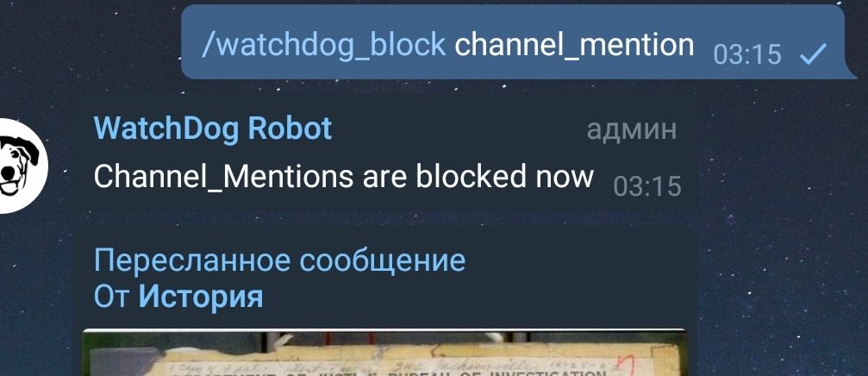The height and width of the screenshot is (376, 868).
Task: Click the red mark on the document scan
Action: pos(628,366)
